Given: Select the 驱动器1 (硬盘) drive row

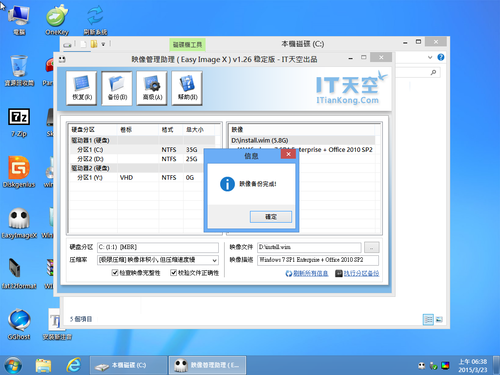Looking at the screenshot, I should [143, 140].
